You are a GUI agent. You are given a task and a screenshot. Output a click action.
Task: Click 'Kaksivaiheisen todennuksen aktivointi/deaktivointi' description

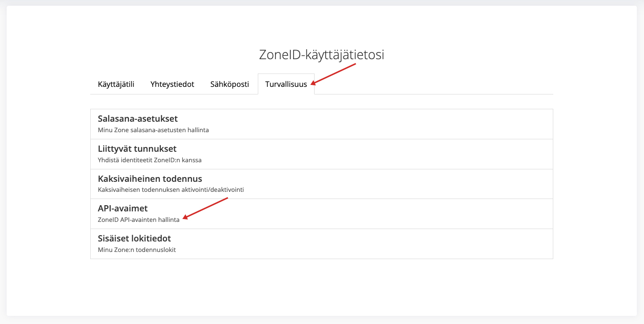coord(170,190)
